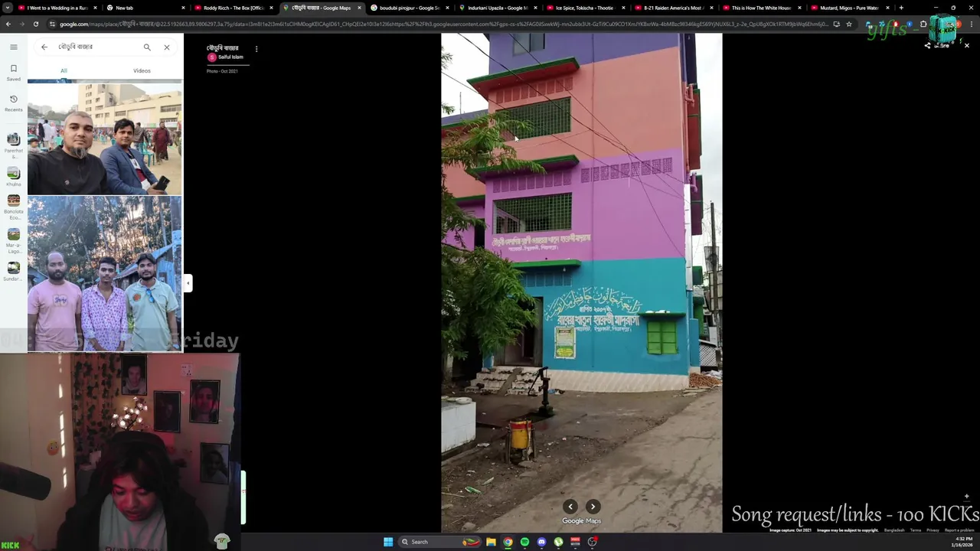This screenshot has width=980, height=551.
Task: Open the Sundar recent place shortcut
Action: 13,271
